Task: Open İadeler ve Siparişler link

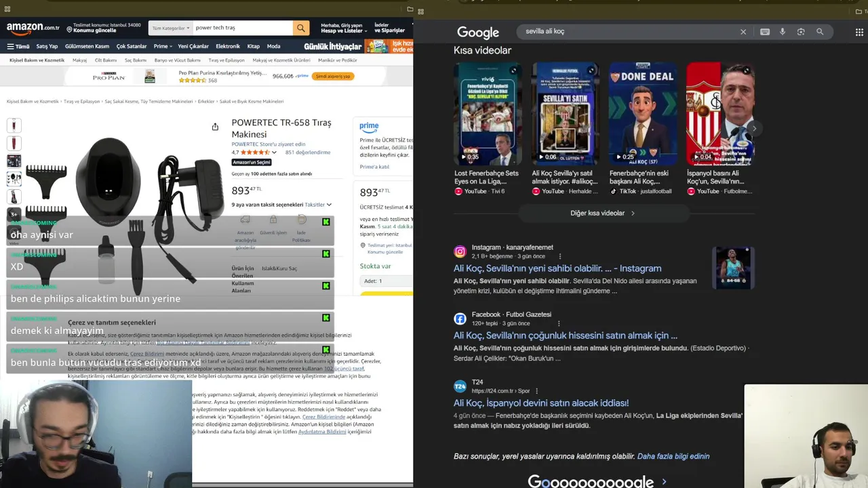Action: click(x=389, y=28)
